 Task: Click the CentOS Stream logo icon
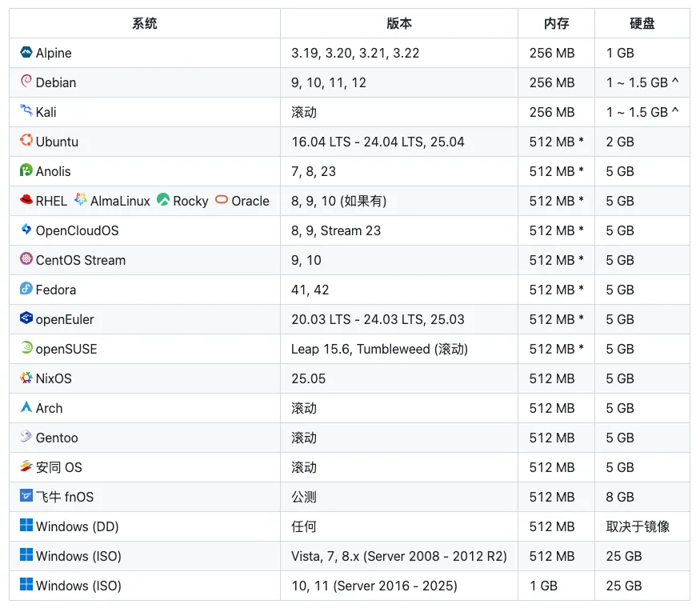point(26,258)
